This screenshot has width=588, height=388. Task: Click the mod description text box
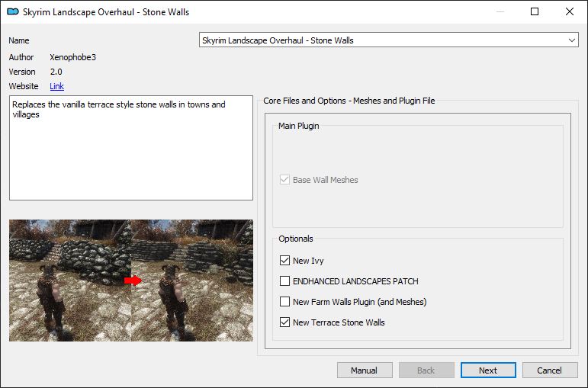pos(131,148)
